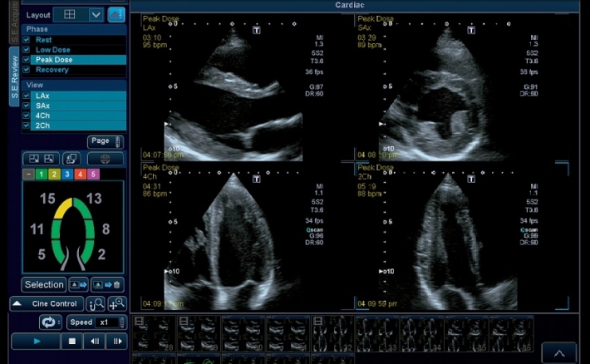Stop cine playback
The height and width of the screenshot is (364, 590).
click(x=72, y=341)
